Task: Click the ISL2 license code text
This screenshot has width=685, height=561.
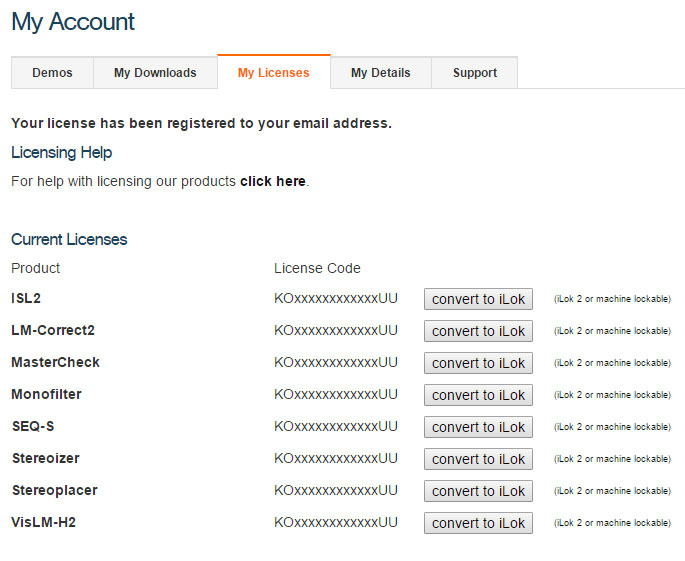Action: pyautogui.click(x=336, y=298)
